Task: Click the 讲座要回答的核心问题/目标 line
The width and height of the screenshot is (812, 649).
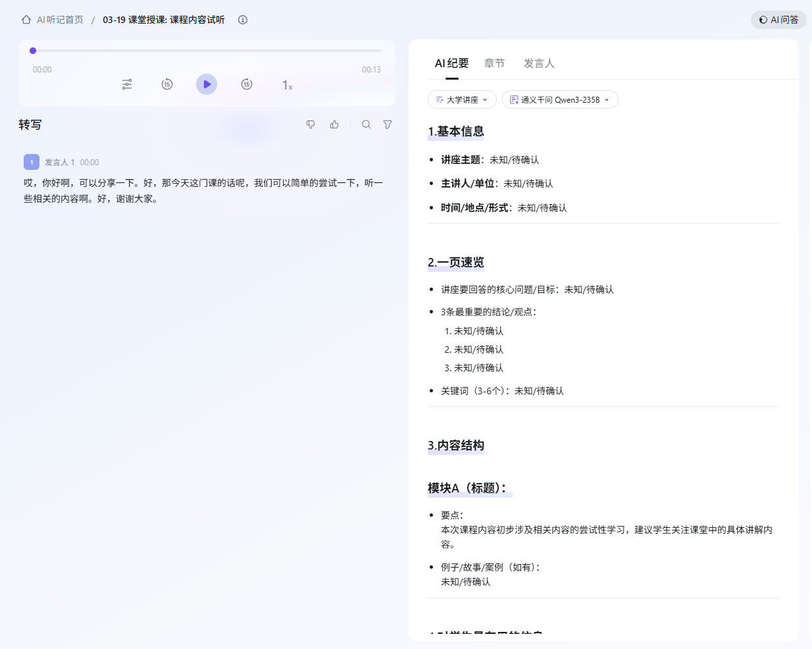Action: [527, 290]
